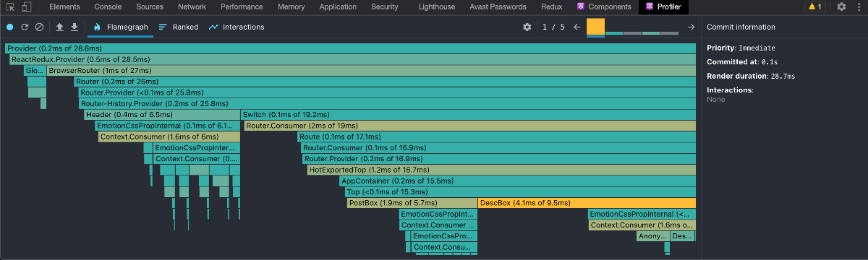Image resolution: width=868 pixels, height=260 pixels.
Task: Select the Router.Consumer (2ms of 19ms) bar
Action: click(x=469, y=125)
